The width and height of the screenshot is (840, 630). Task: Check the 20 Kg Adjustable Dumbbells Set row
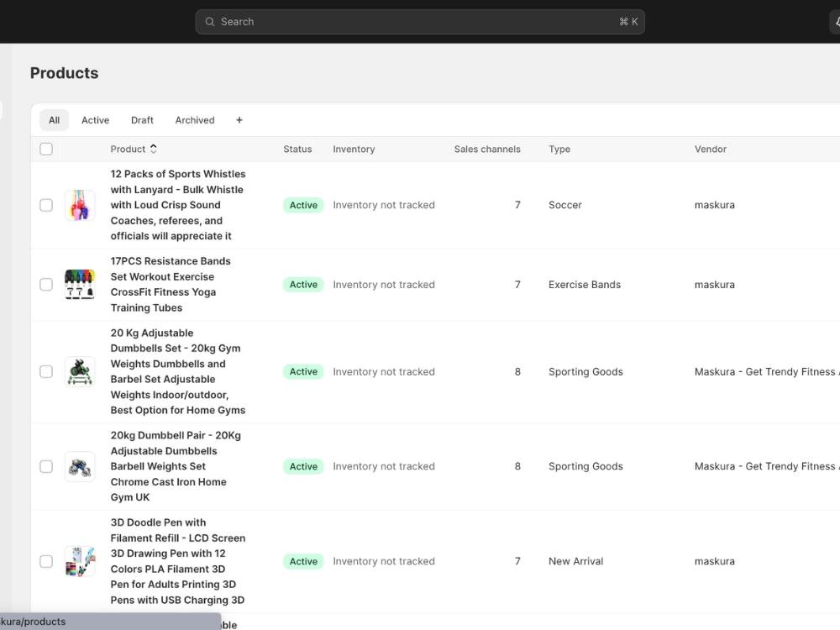pyautogui.click(x=46, y=372)
